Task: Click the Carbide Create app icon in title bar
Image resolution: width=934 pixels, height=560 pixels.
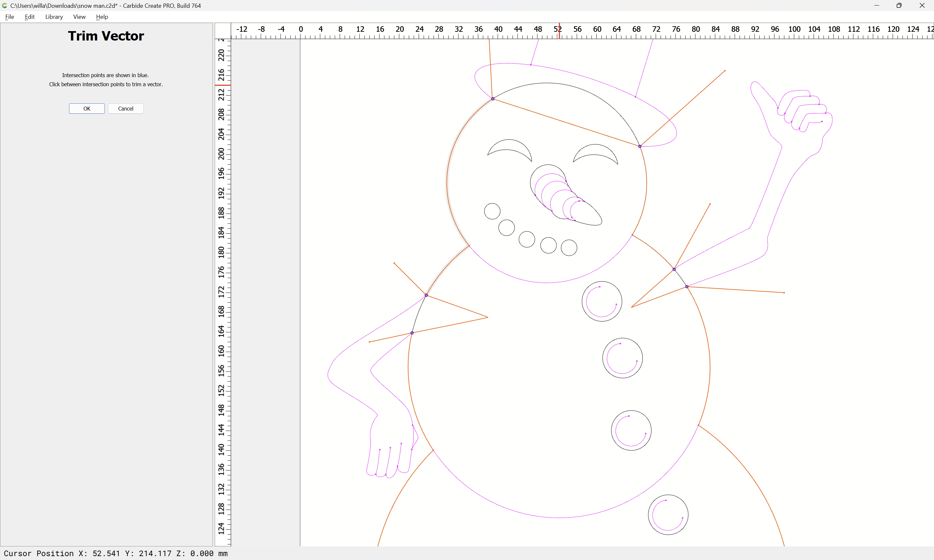Action: tap(5, 6)
